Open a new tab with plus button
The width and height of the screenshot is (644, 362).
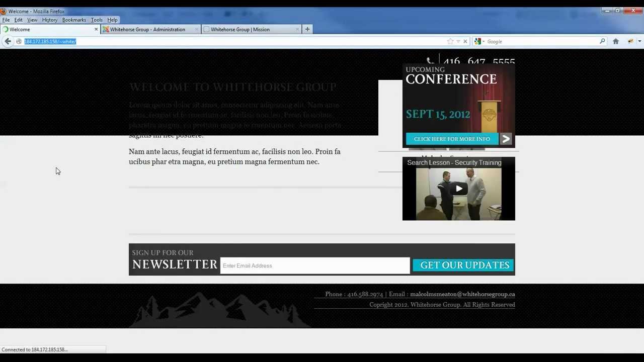(307, 30)
